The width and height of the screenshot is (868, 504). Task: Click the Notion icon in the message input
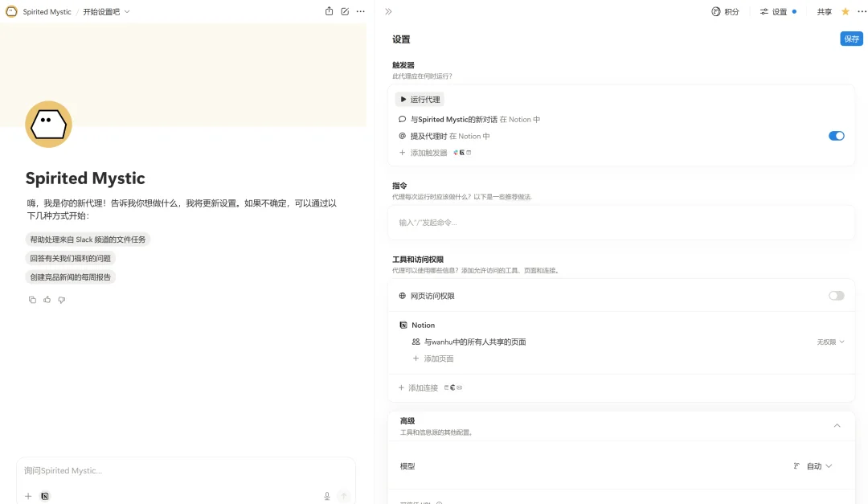click(x=44, y=496)
